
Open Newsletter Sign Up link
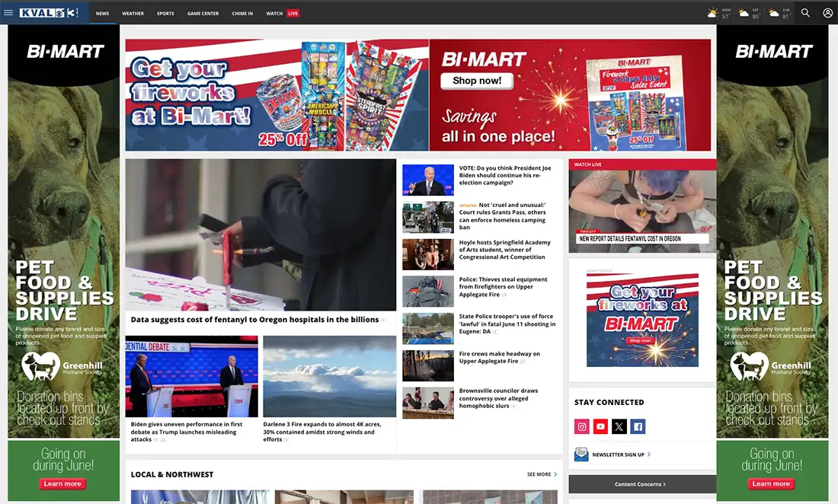pos(619,455)
